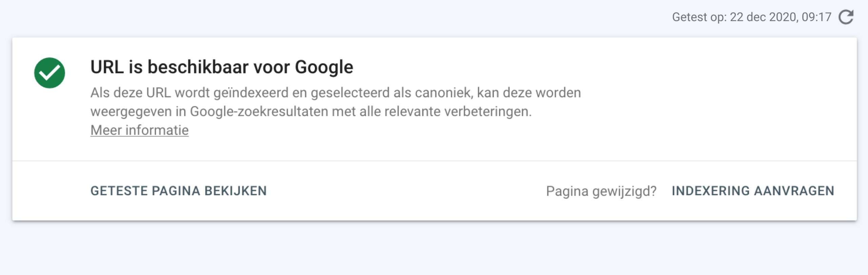Click the time 09:17 in the timestamp
The height and width of the screenshot is (275, 868).
[x=816, y=17]
